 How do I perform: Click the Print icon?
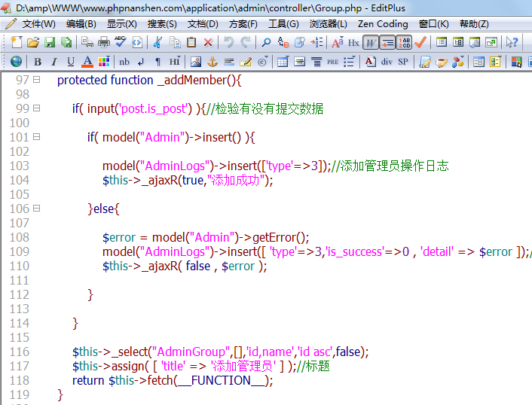[x=104, y=42]
